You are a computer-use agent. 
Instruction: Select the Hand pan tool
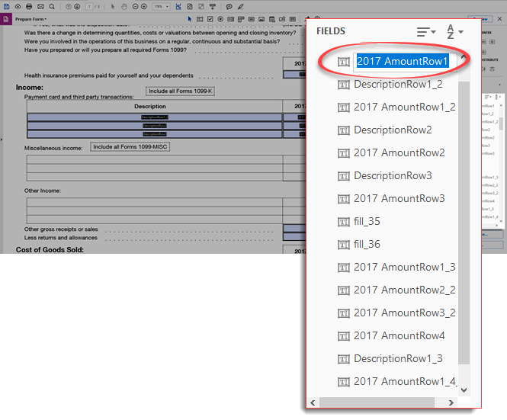tap(124, 6)
